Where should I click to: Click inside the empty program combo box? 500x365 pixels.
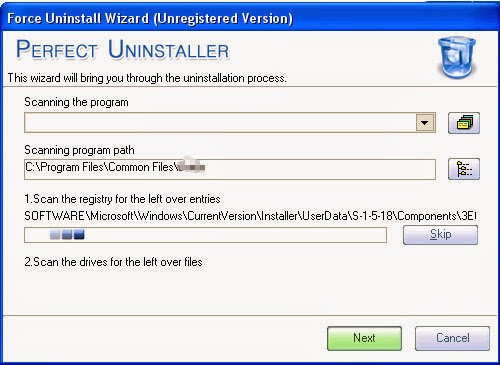pos(220,123)
